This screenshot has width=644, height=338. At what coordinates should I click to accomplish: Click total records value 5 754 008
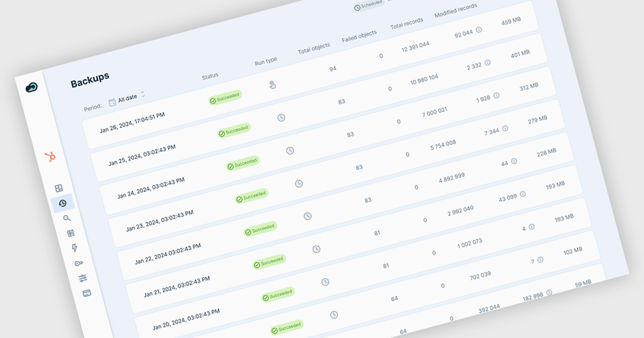443,145
